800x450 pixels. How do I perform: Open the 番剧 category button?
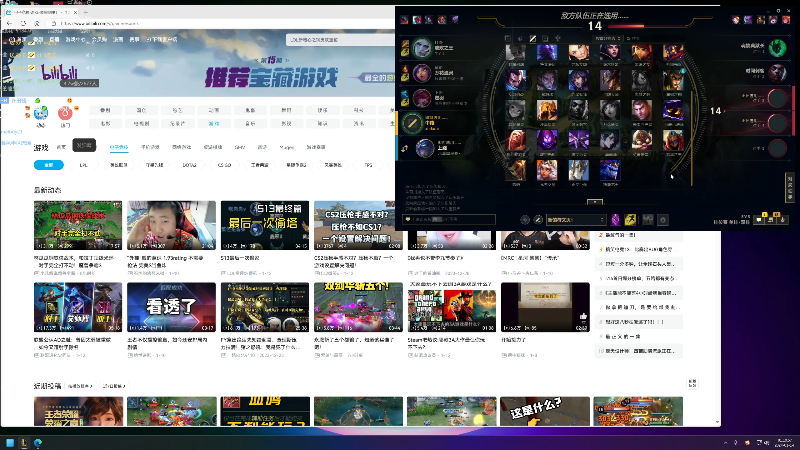(x=105, y=110)
